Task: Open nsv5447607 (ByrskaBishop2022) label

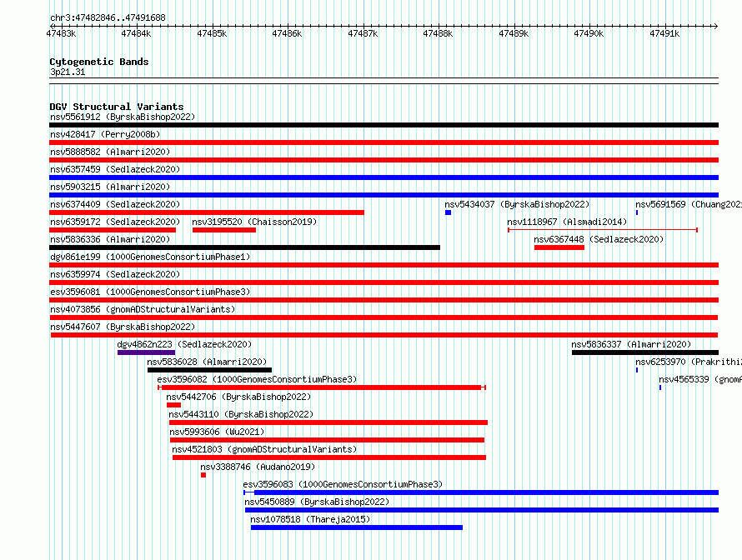Action: 123,327
